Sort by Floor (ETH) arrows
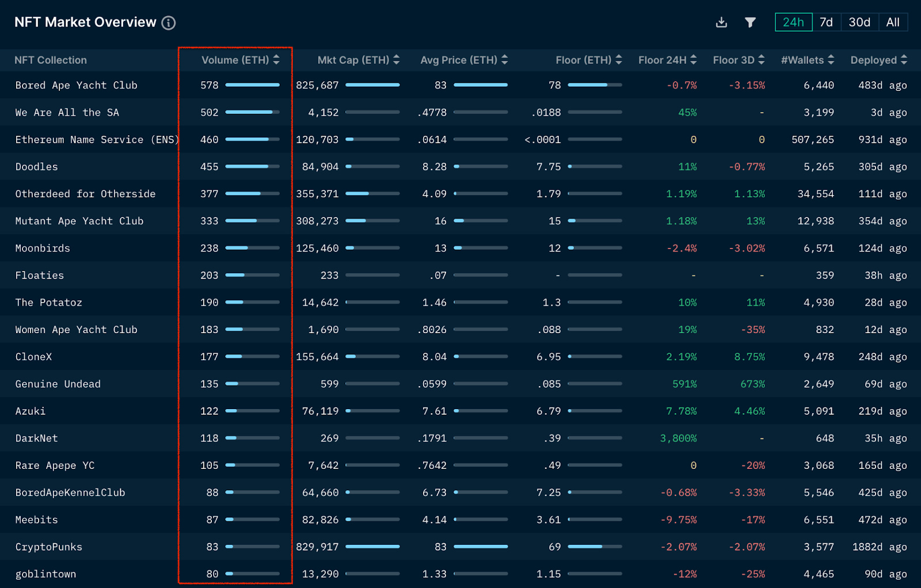Image resolution: width=921 pixels, height=588 pixels. (x=619, y=60)
